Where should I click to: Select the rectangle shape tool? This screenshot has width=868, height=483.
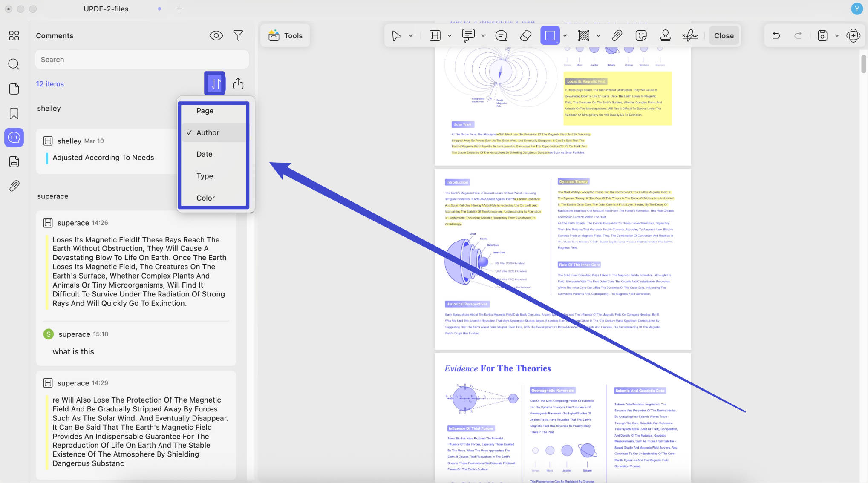[550, 35]
